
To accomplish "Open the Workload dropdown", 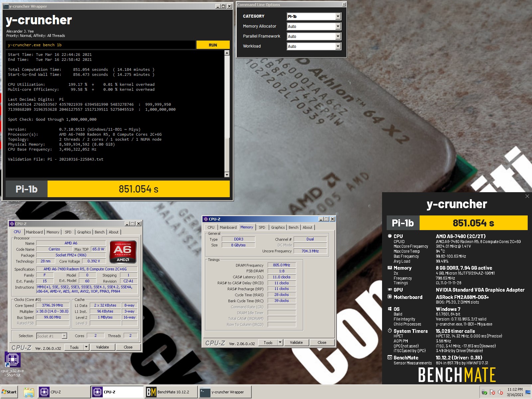I will tap(314, 46).
